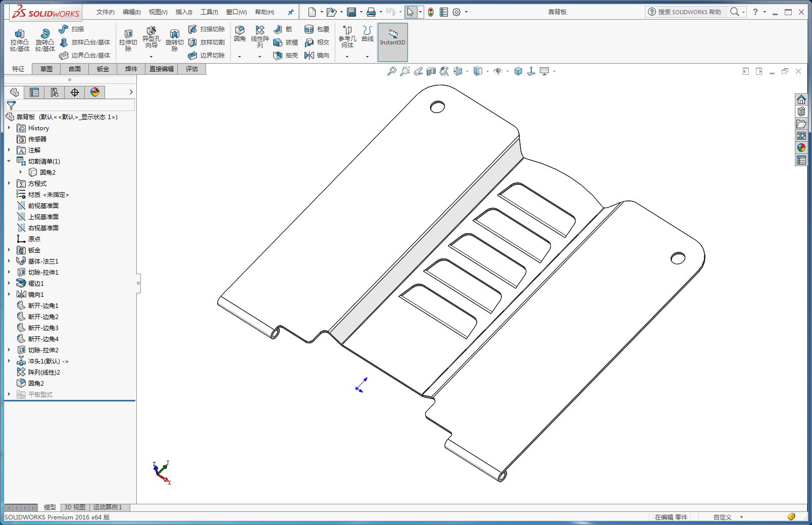Select the 线性阵列 linear pattern tool
This screenshot has width=812, height=525.
click(x=260, y=37)
